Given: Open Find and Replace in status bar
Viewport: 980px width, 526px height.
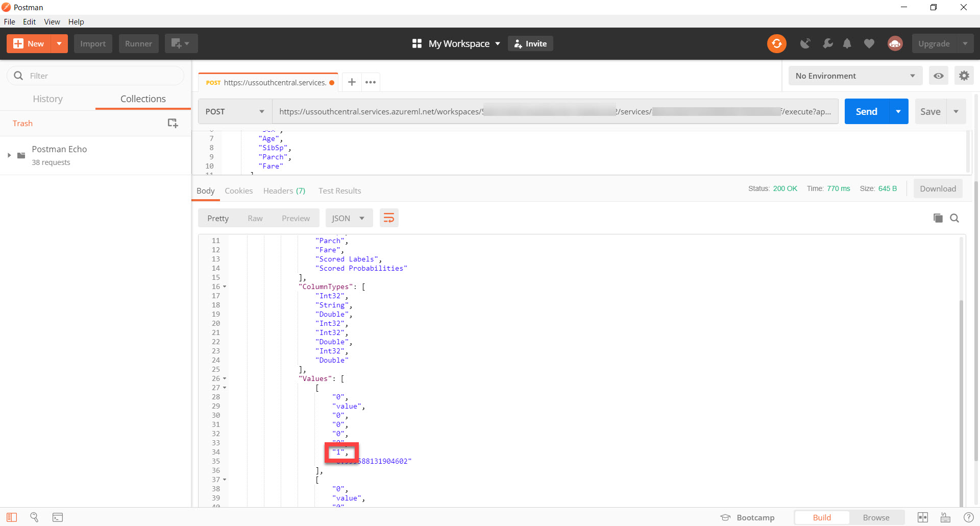Looking at the screenshot, I should 34,517.
